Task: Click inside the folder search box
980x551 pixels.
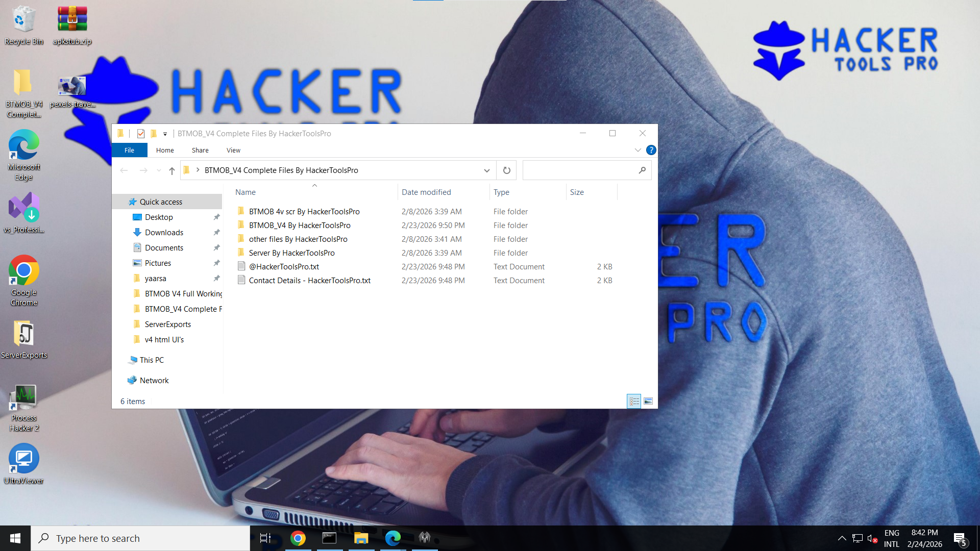Action: (579, 170)
